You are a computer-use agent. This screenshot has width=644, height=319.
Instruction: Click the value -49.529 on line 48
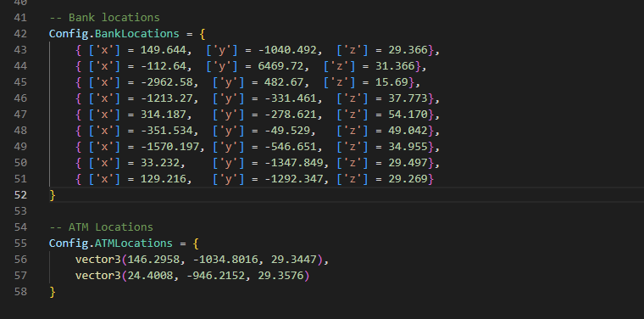pos(287,131)
